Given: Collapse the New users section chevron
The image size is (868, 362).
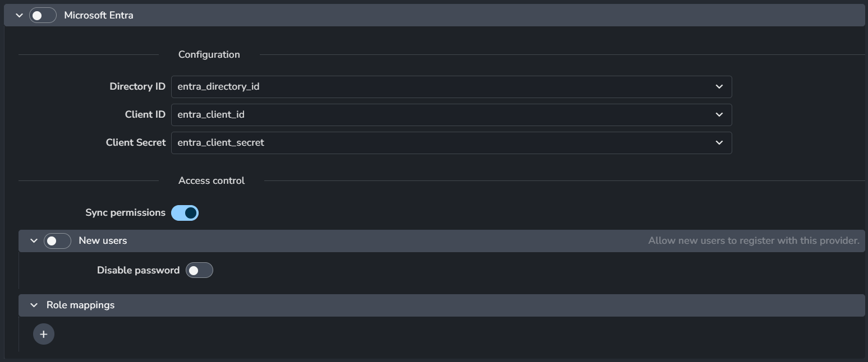Looking at the screenshot, I should point(34,241).
